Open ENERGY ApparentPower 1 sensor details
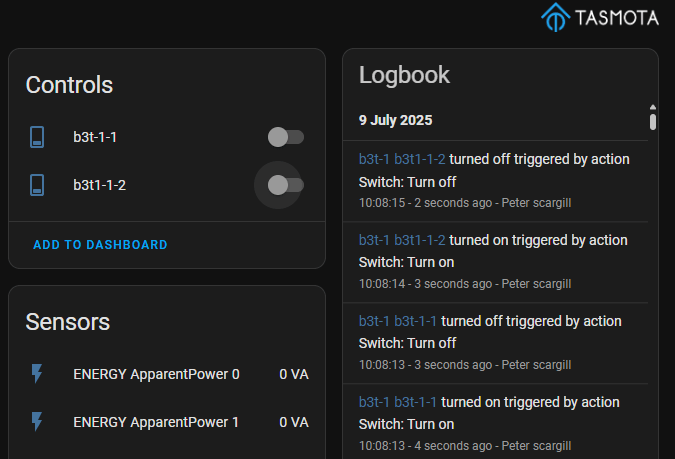Screen dimensions: 675x459 (157, 422)
